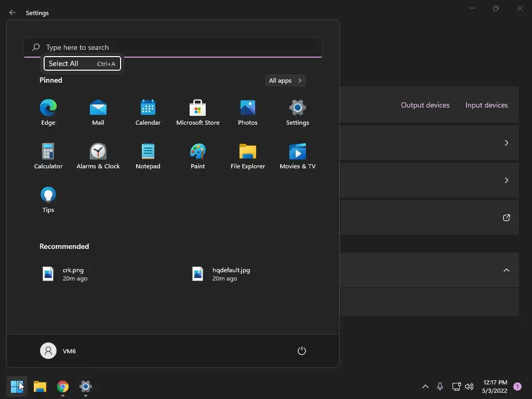Click the power button in Start menu
This screenshot has width=532, height=399.
click(302, 351)
